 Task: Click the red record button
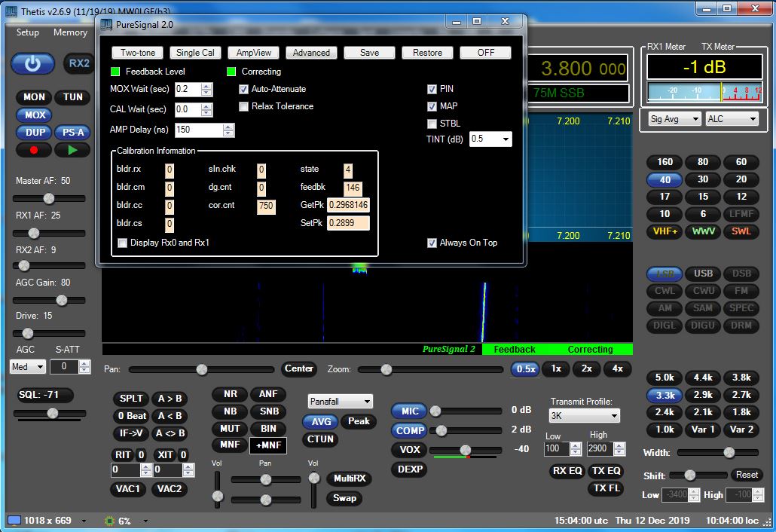click(x=34, y=149)
